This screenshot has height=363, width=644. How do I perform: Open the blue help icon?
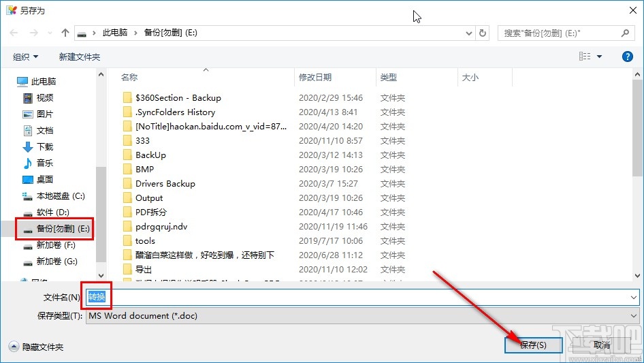627,57
